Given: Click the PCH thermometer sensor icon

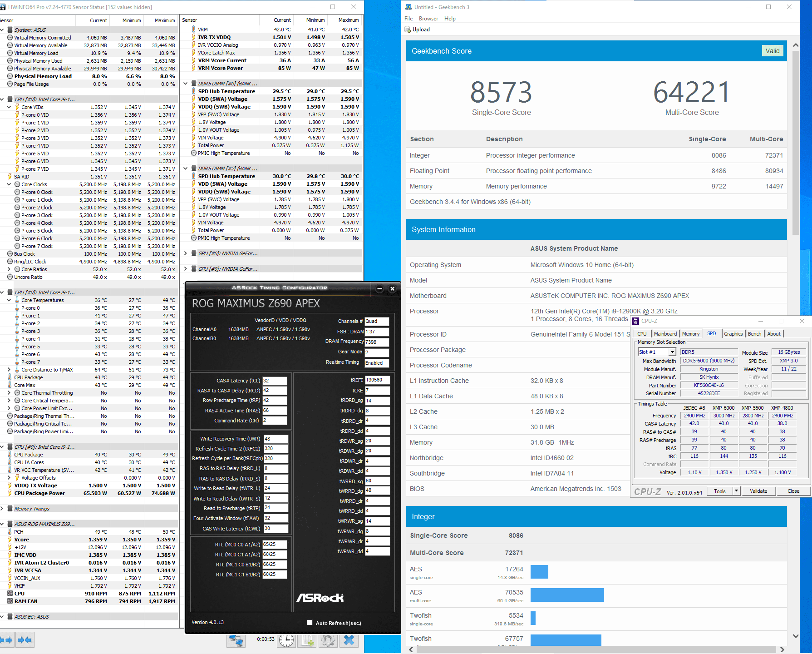Looking at the screenshot, I should pyautogui.click(x=10, y=532).
